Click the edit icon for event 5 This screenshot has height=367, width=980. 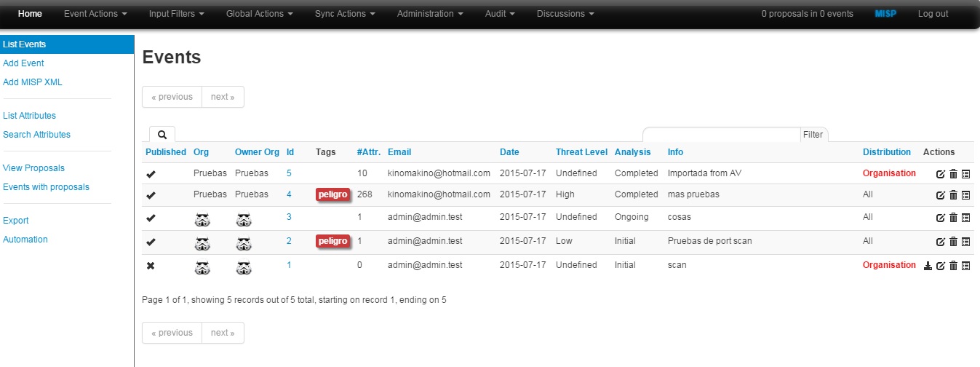(x=941, y=174)
